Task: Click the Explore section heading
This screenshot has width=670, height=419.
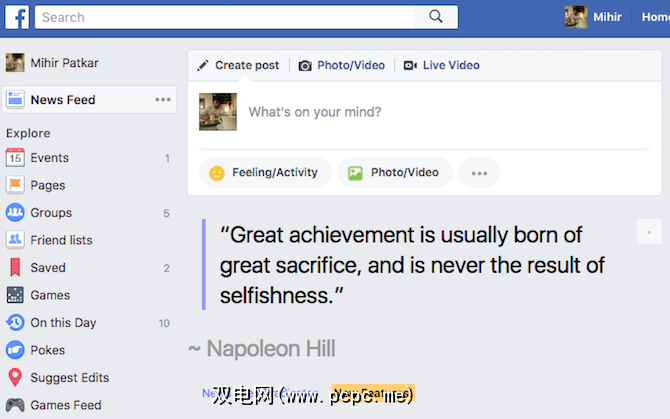Action: pos(28,133)
